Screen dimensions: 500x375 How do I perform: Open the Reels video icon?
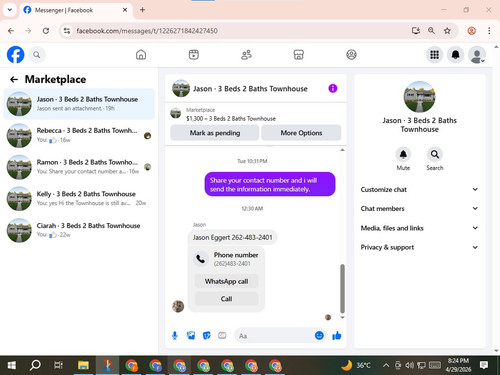pos(194,55)
